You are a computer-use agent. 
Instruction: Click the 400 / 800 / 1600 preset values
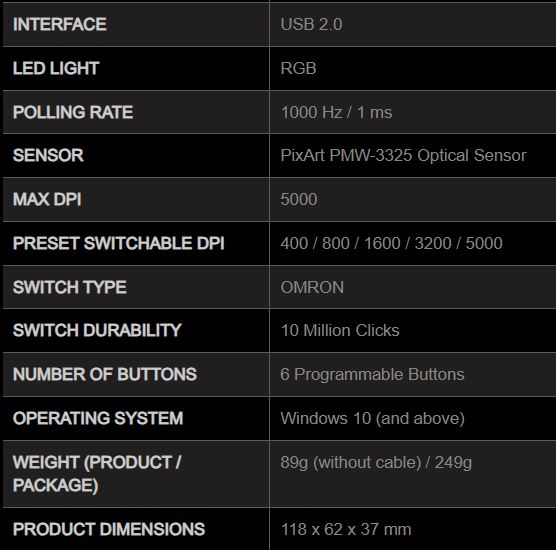tap(340, 243)
